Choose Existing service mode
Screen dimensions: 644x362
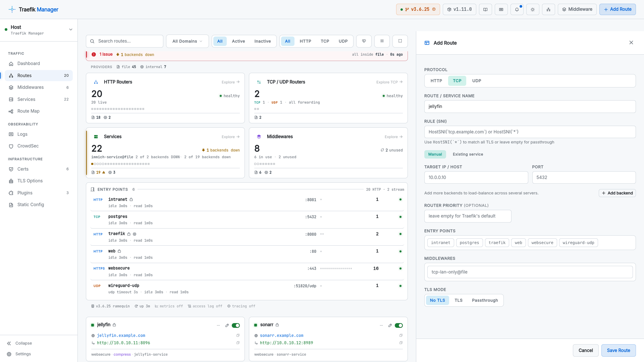pos(468,155)
